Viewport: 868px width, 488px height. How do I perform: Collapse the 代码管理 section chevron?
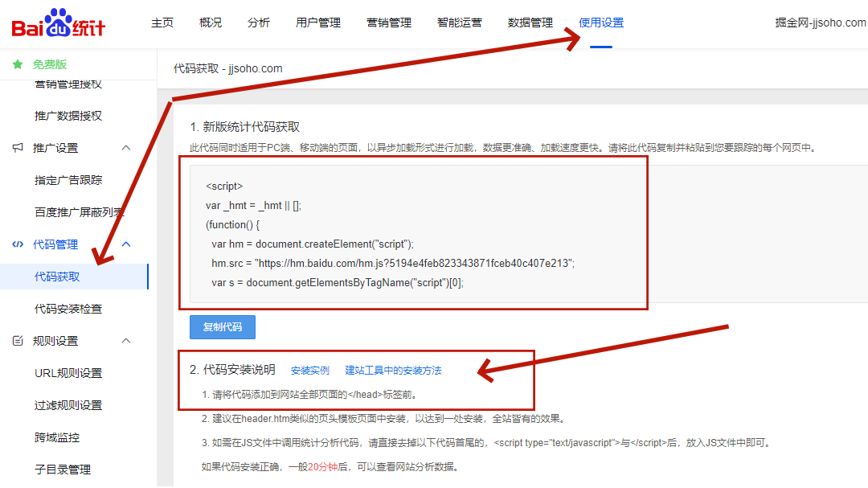[x=126, y=244]
